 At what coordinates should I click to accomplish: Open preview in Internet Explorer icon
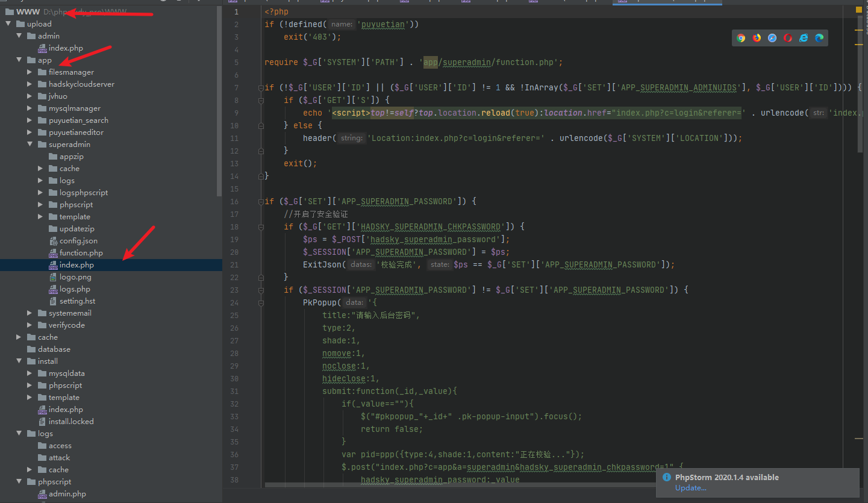[804, 38]
